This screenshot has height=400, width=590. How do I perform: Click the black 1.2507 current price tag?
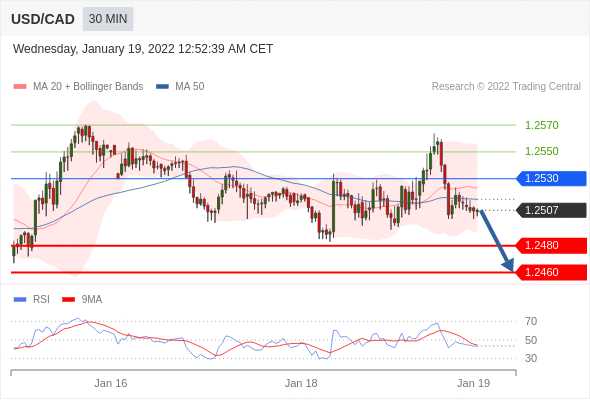[551, 210]
